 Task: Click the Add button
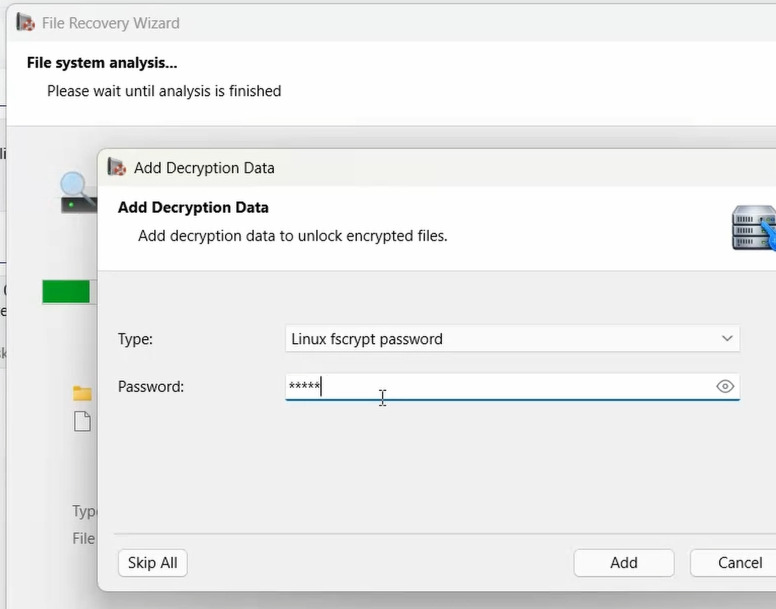click(x=624, y=562)
